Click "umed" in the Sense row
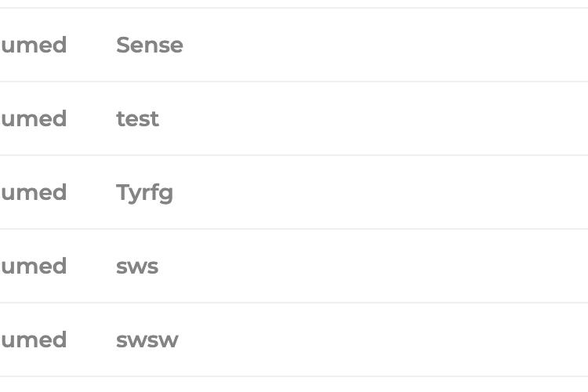 tap(34, 45)
